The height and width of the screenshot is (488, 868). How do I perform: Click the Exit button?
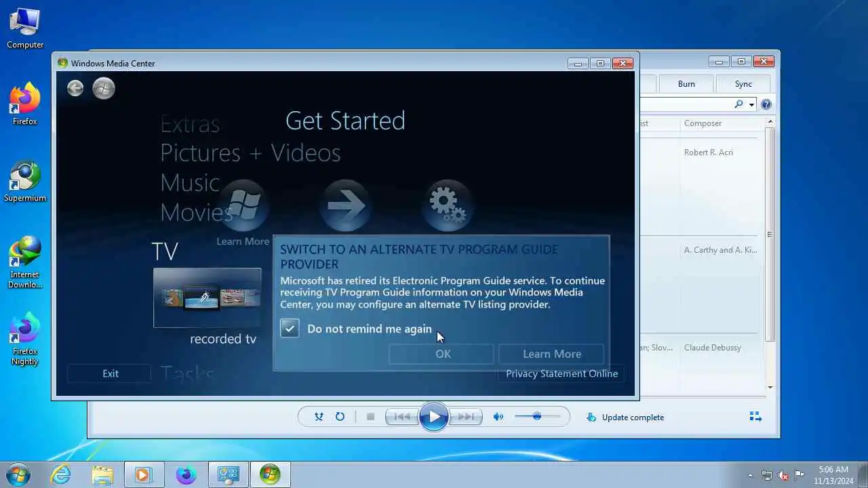point(110,373)
